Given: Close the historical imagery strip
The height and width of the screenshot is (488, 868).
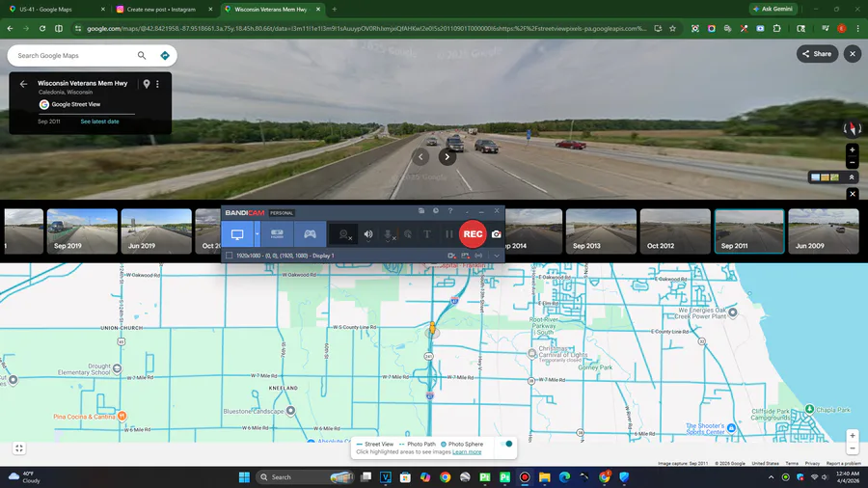Looking at the screenshot, I should pyautogui.click(x=853, y=194).
